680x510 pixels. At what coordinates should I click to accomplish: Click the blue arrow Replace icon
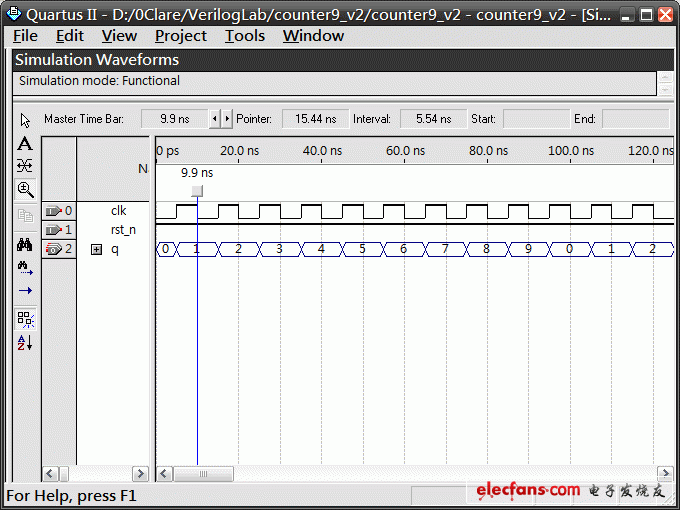(x=25, y=291)
